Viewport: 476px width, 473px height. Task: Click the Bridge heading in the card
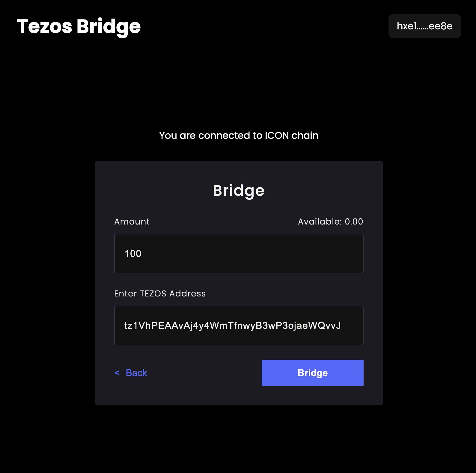(x=239, y=191)
